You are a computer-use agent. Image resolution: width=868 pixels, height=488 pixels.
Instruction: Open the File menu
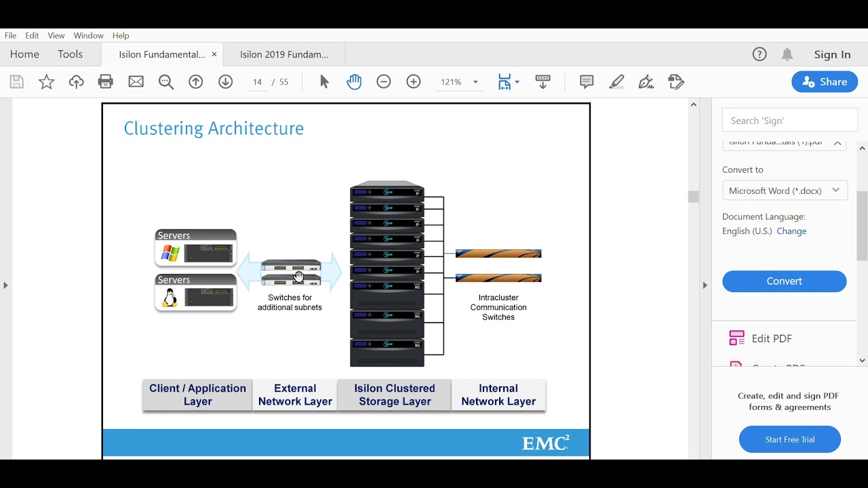tap(10, 35)
